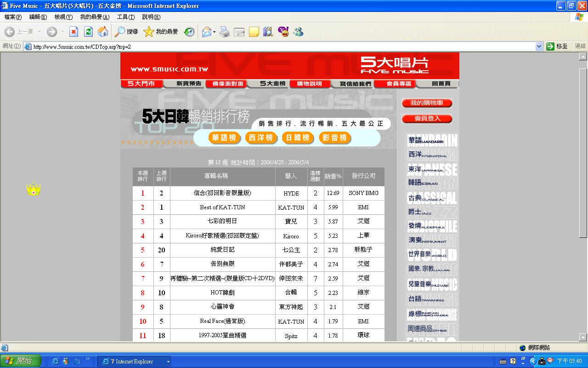Screen dimensions: 588x368
Task: Open the 會員專區 navigation tab
Action: coord(395,84)
